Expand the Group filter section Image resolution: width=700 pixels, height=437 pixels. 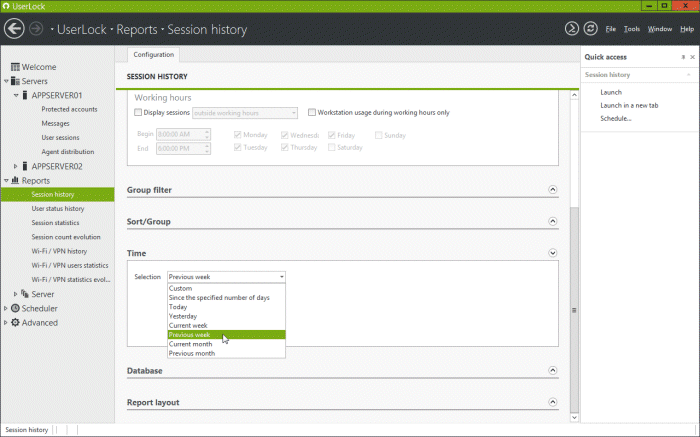(x=553, y=189)
